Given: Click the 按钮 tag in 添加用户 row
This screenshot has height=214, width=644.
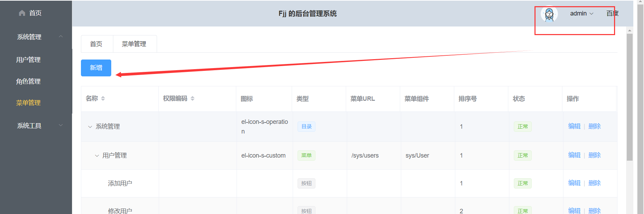Looking at the screenshot, I should (x=307, y=183).
